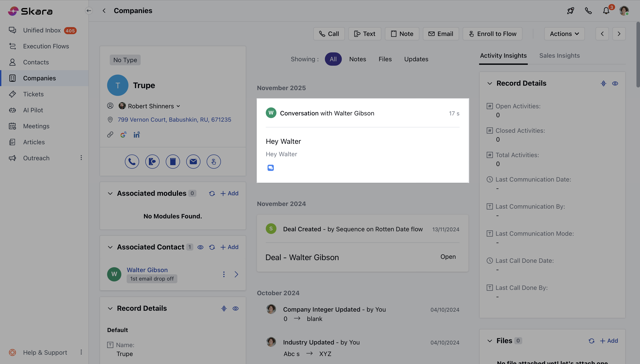Open the Actions dropdown
The width and height of the screenshot is (640, 364).
pyautogui.click(x=564, y=34)
